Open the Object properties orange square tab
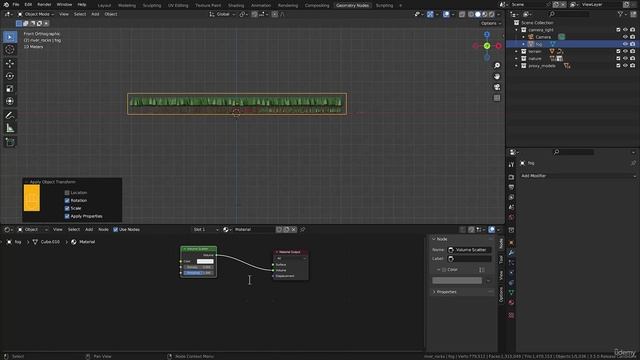This screenshot has height=360, width=640. pyautogui.click(x=511, y=243)
